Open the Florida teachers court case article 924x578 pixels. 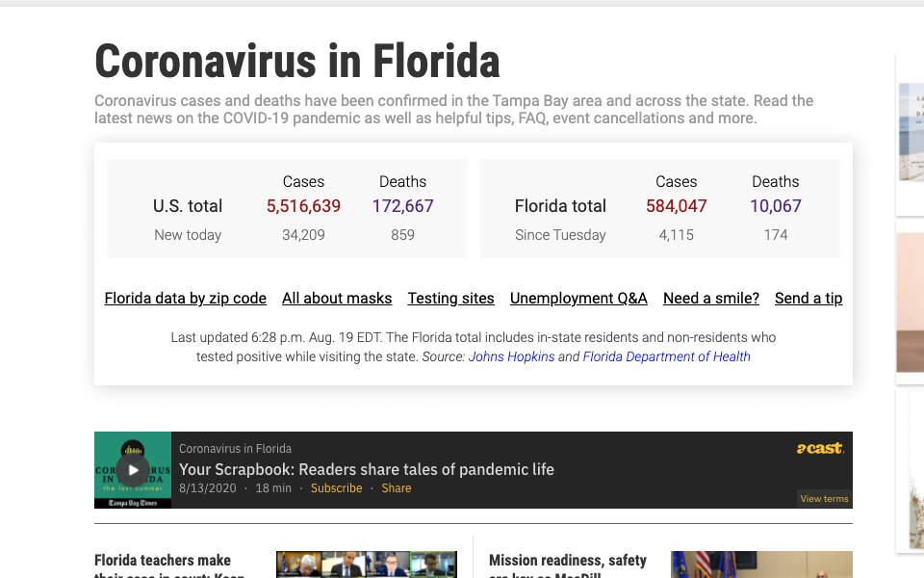pyautogui.click(x=162, y=565)
